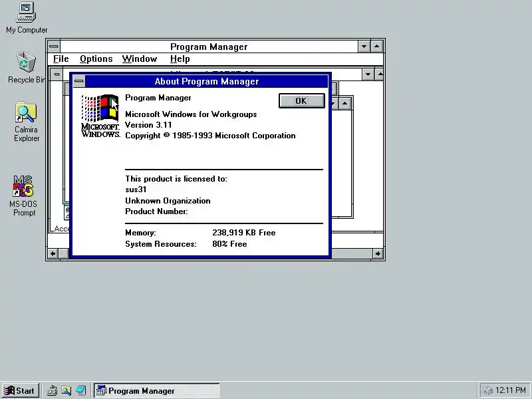The image size is (532, 399).
Task: Open the Start menu
Action: tap(20, 390)
